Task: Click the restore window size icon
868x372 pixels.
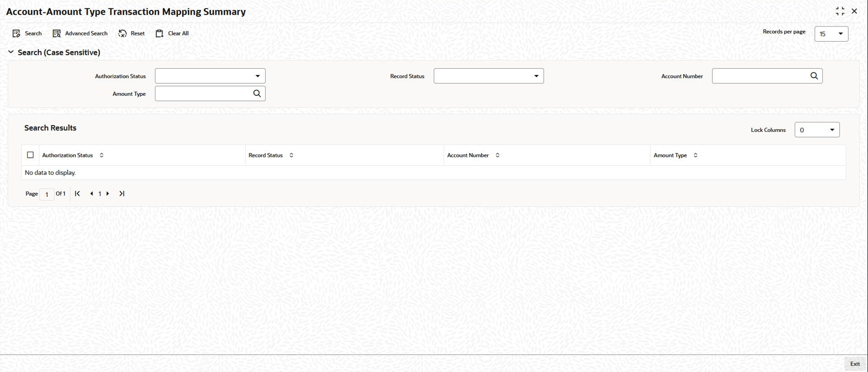Action: (840, 11)
